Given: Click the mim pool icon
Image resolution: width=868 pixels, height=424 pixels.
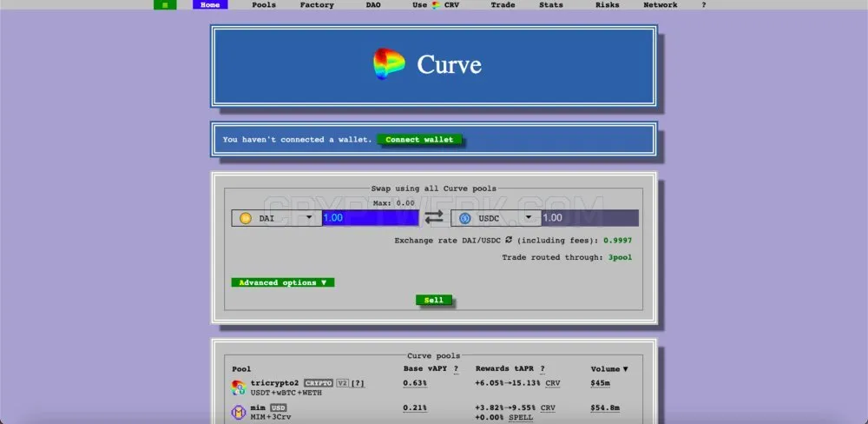Looking at the screenshot, I should 239,412.
